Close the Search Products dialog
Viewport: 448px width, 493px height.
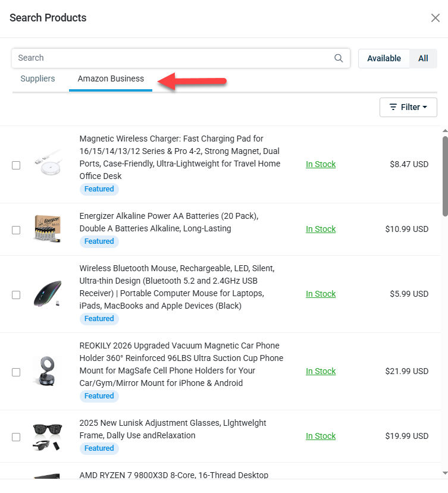coord(436,18)
